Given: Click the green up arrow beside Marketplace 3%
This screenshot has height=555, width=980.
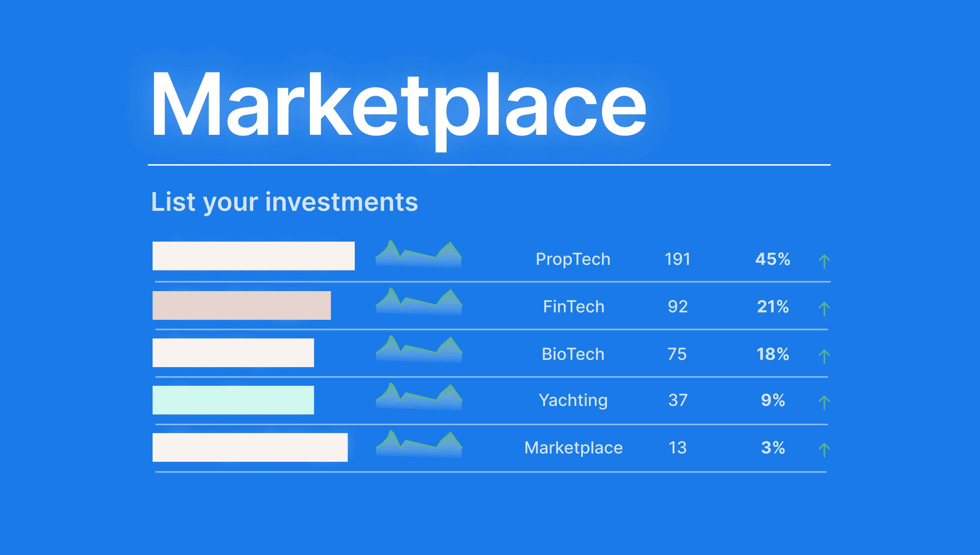Looking at the screenshot, I should tap(824, 450).
